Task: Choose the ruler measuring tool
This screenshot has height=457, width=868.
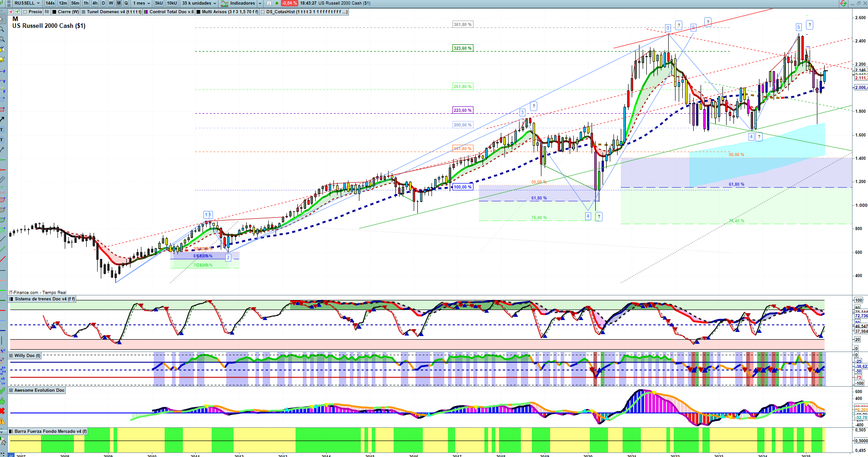Action: click(2, 179)
